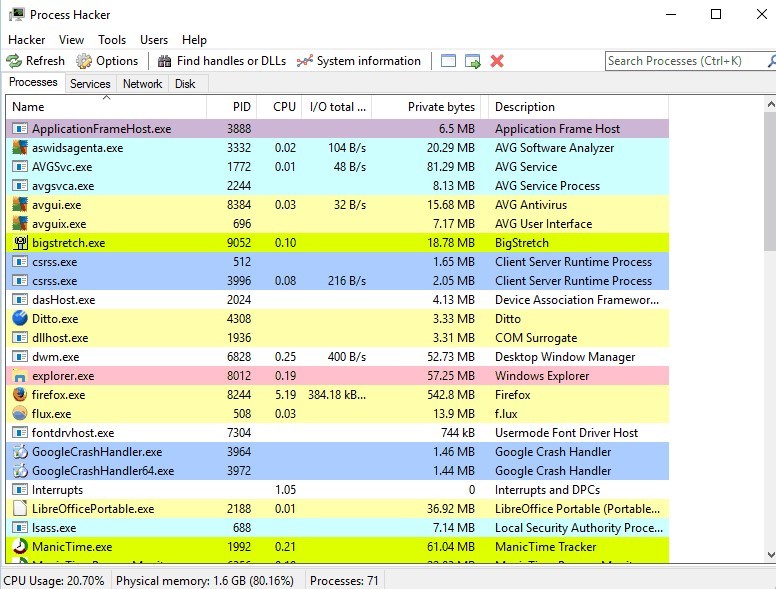Image resolution: width=776 pixels, height=589 pixels.
Task: Open the Hacker menu
Action: [27, 40]
